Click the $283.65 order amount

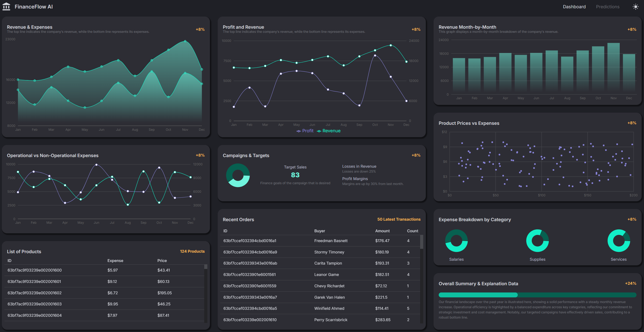coord(383,320)
